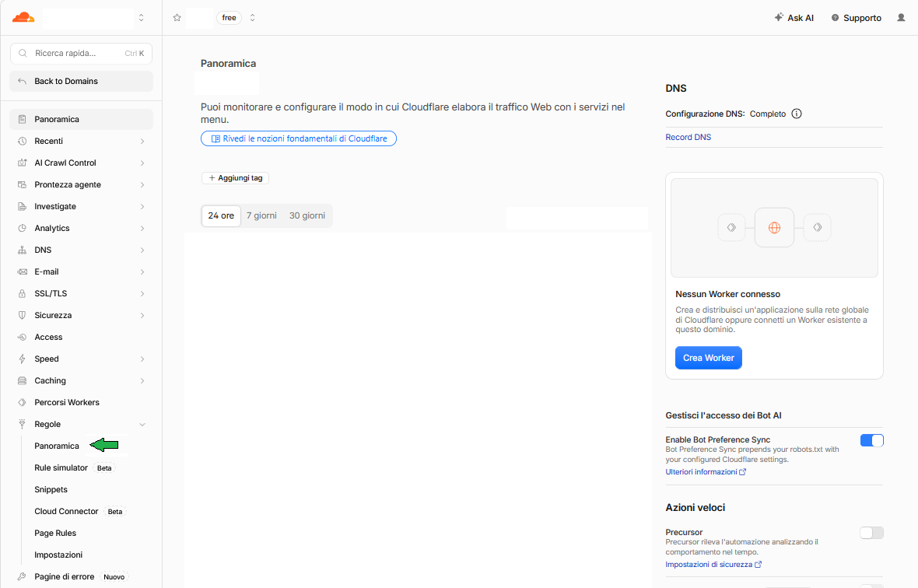Open Snippets under Regole
This screenshot has width=918, height=588.
click(51, 490)
